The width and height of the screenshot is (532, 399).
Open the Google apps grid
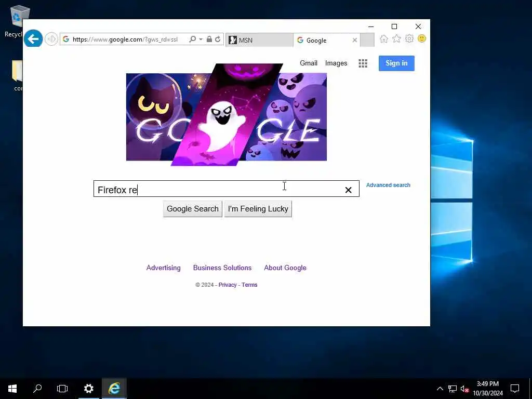pyautogui.click(x=363, y=63)
